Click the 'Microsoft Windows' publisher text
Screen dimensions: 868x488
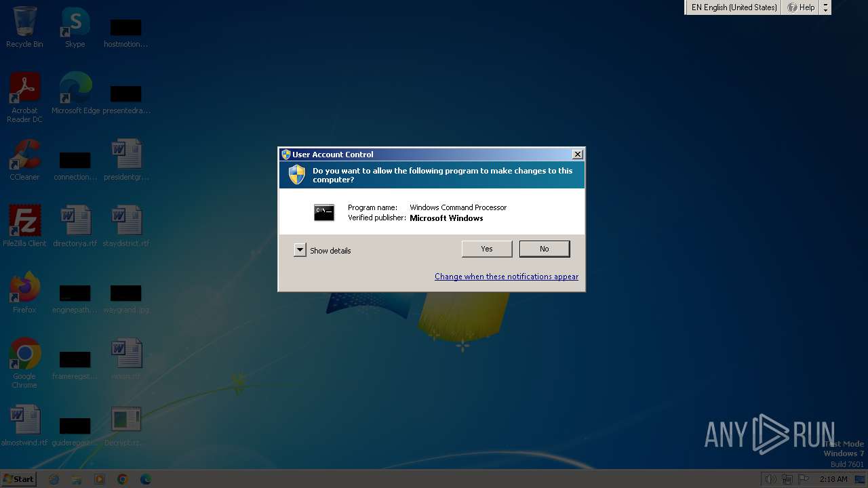(446, 218)
